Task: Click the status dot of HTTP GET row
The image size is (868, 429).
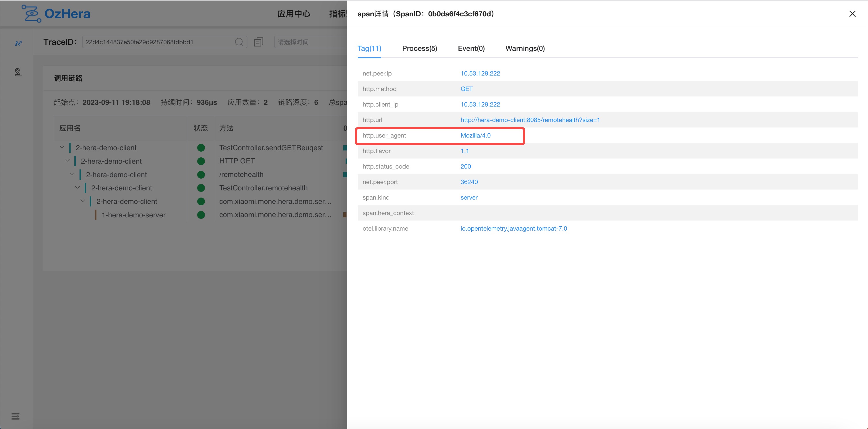Action: pos(201,161)
